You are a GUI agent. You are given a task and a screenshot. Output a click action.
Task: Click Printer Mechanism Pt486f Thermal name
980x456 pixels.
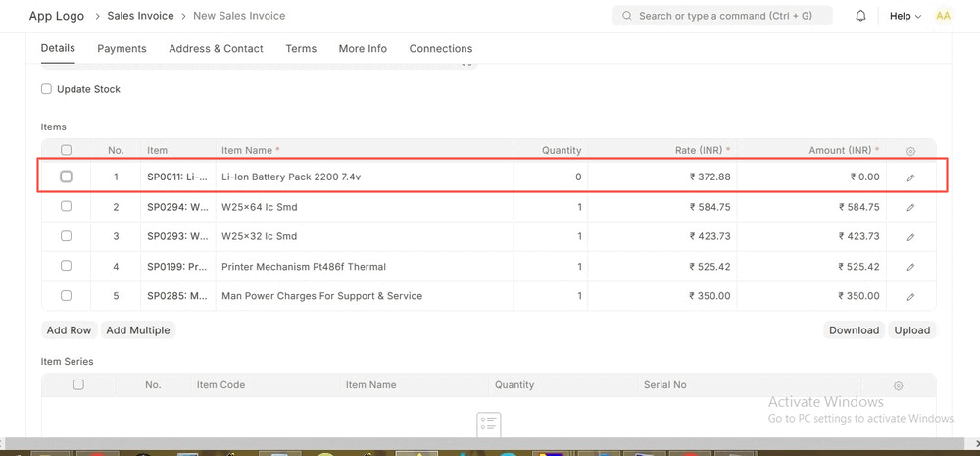(x=304, y=267)
